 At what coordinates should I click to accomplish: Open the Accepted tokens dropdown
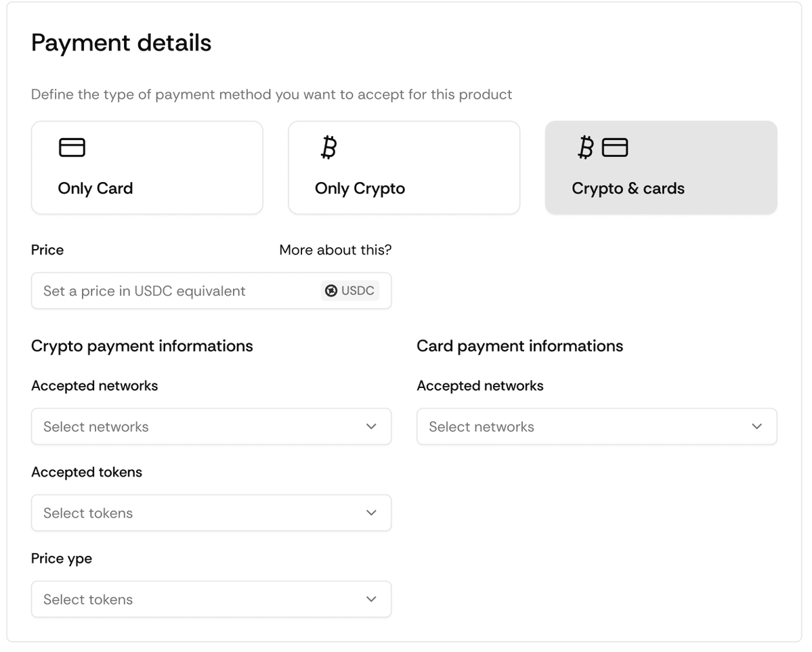[211, 513]
